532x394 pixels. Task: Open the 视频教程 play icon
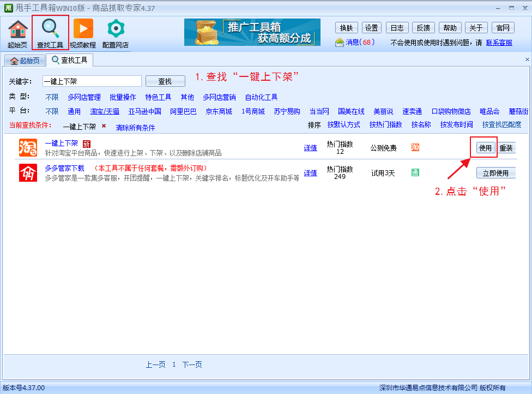coord(83,34)
